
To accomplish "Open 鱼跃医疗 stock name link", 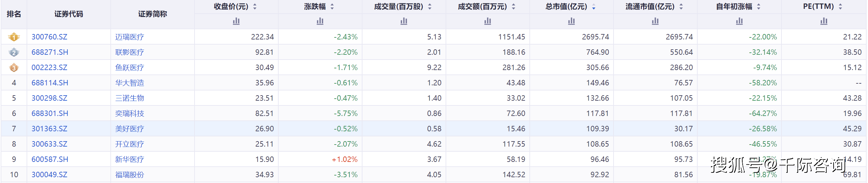I will pyautogui.click(x=129, y=67).
